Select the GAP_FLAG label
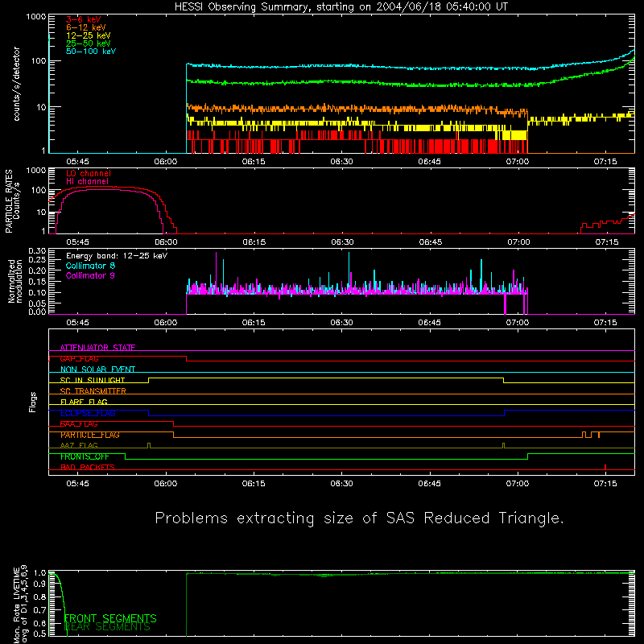 (79, 358)
